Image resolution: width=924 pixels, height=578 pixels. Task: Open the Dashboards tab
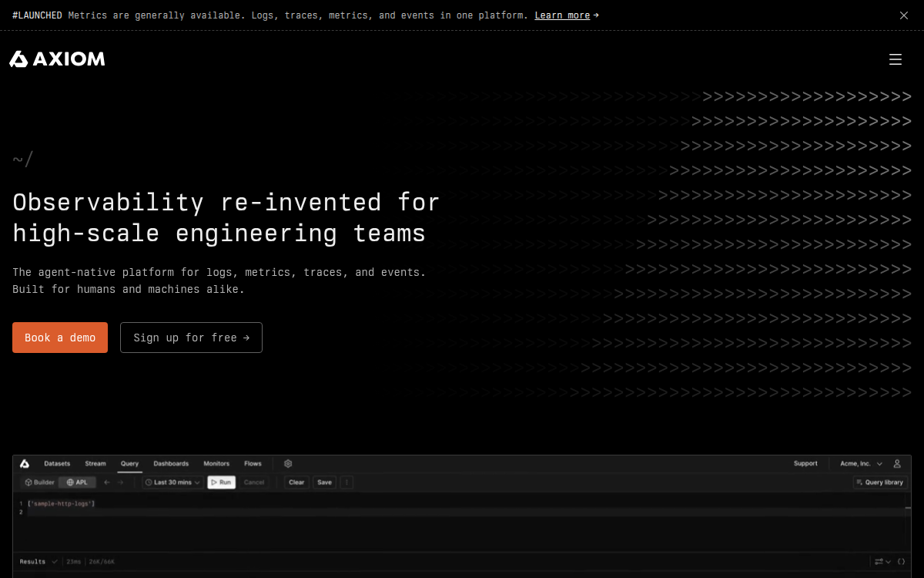click(171, 464)
